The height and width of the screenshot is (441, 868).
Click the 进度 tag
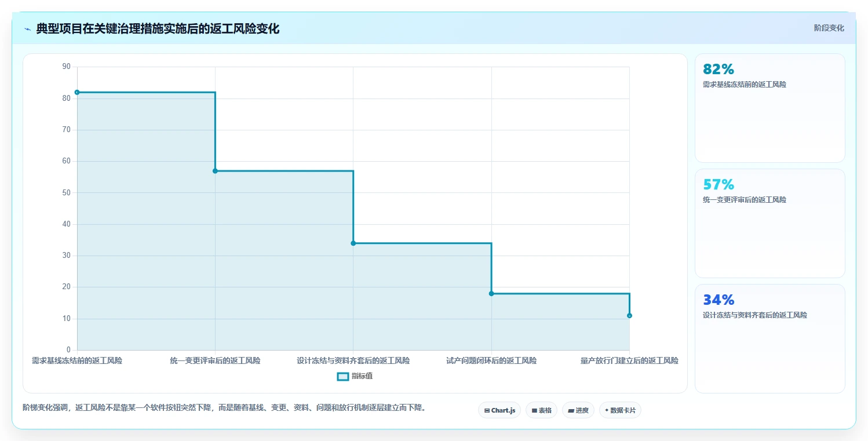578,410
